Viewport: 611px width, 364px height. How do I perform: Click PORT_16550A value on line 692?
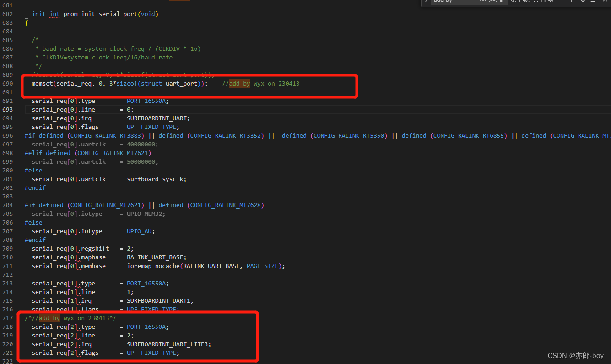tap(146, 101)
